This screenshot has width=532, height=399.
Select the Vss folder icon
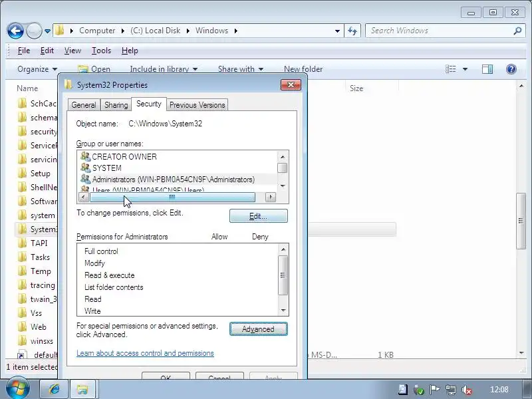(x=23, y=313)
